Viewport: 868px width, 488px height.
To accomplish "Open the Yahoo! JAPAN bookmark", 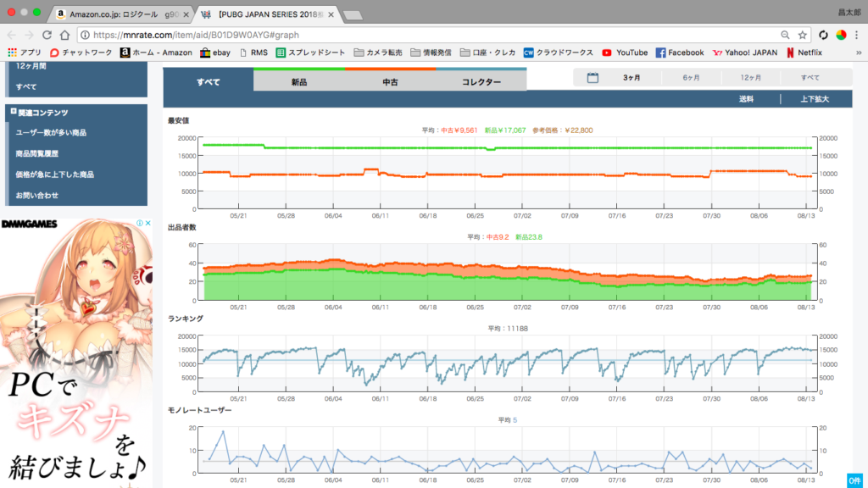I will (x=744, y=53).
